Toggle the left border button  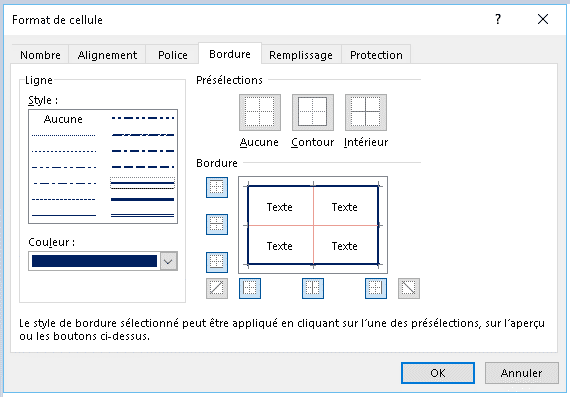[250, 288]
